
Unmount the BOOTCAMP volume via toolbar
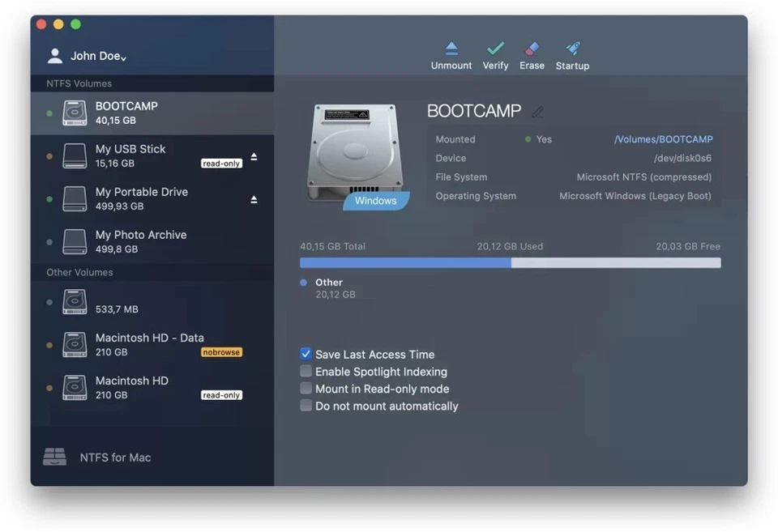451,53
